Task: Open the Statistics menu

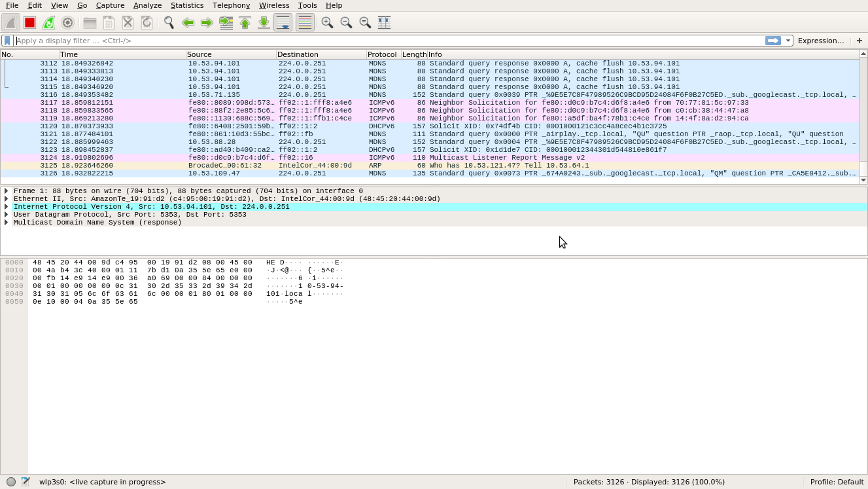Action: [x=187, y=5]
